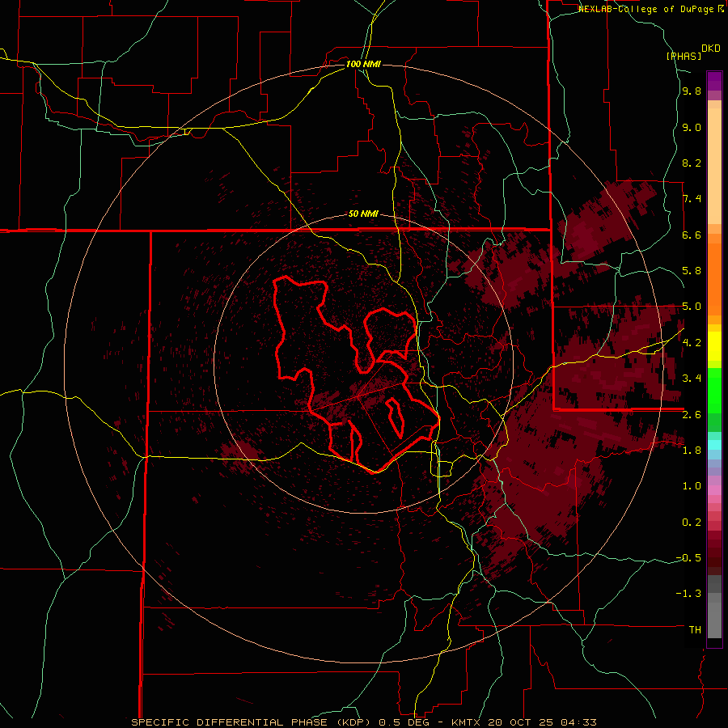Click the DKD label above the color scale

tap(711, 49)
